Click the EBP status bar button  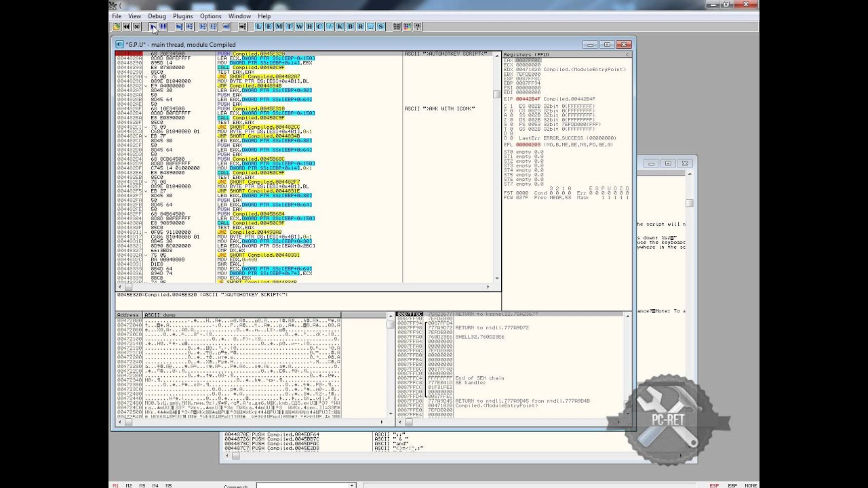tap(732, 485)
